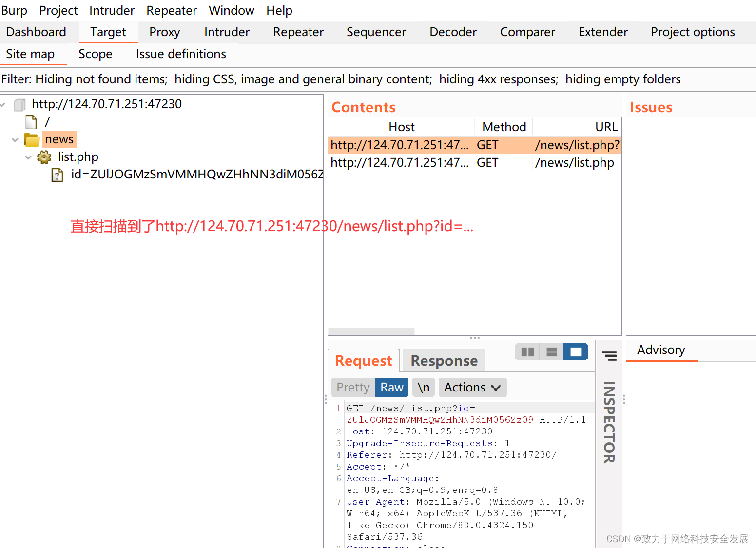
Task: Switch to the Scope sub-tab
Action: (x=96, y=54)
